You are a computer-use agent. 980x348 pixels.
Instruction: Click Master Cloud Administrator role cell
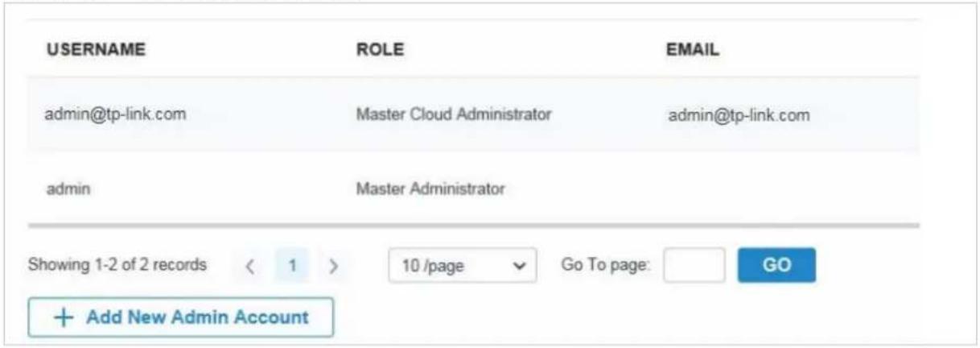[454, 114]
